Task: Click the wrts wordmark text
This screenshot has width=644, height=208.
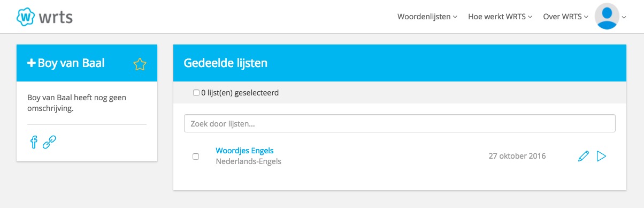Action: [56, 17]
